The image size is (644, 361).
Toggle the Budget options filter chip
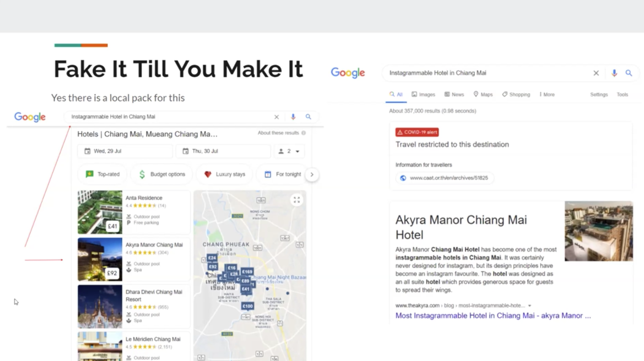(x=162, y=174)
